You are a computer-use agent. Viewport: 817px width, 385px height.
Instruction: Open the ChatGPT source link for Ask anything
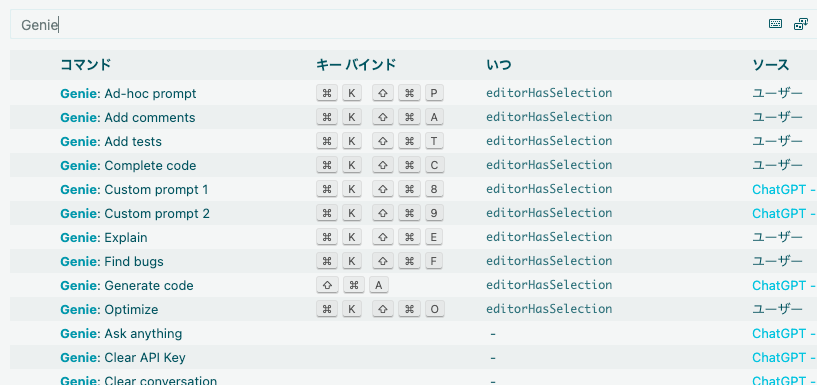point(784,333)
